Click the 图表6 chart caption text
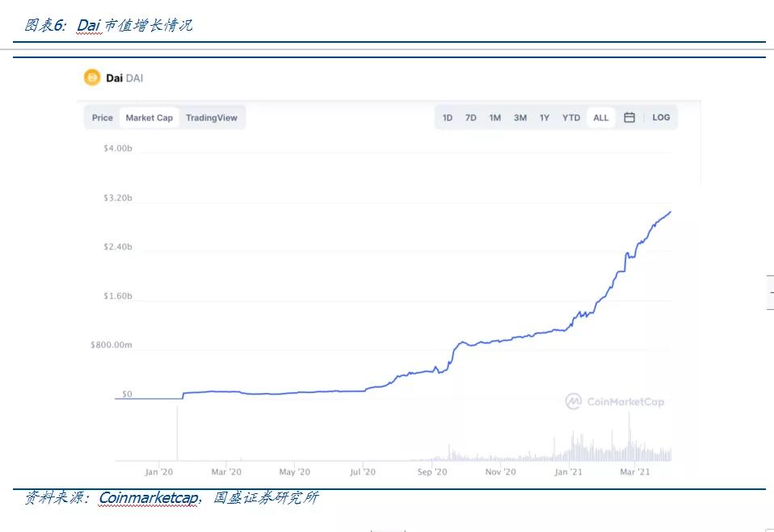The width and height of the screenshot is (774, 532). [40, 24]
